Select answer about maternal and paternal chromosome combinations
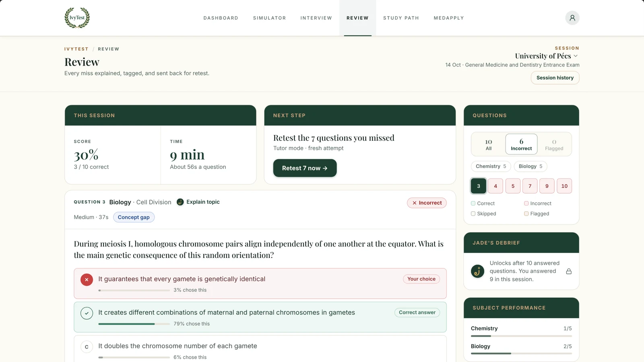644x362 pixels. pyautogui.click(x=260, y=317)
